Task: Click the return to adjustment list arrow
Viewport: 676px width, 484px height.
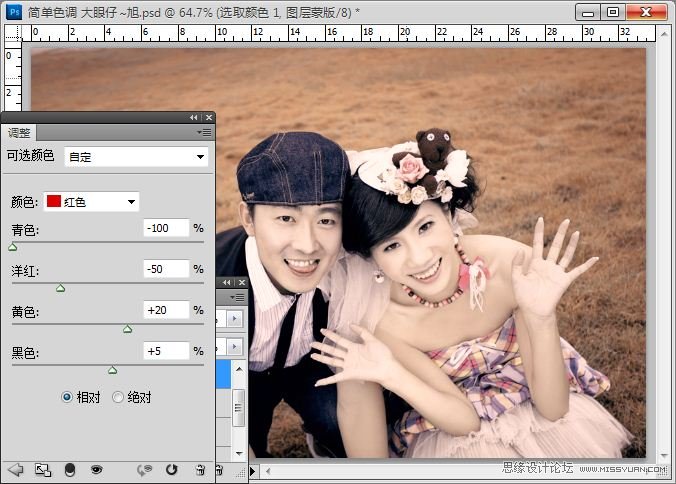Action: click(x=16, y=470)
